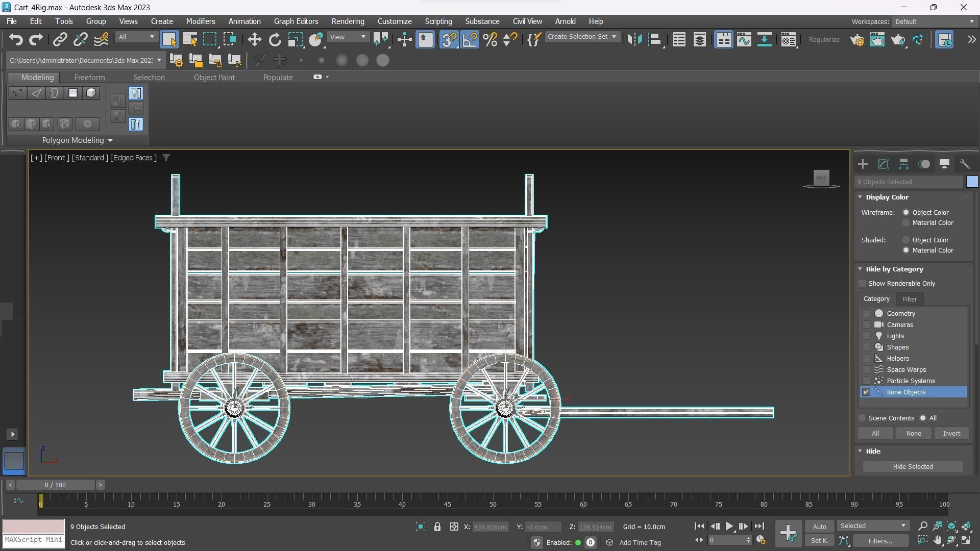Open the key Filters... button
980x551 pixels.
point(880,541)
